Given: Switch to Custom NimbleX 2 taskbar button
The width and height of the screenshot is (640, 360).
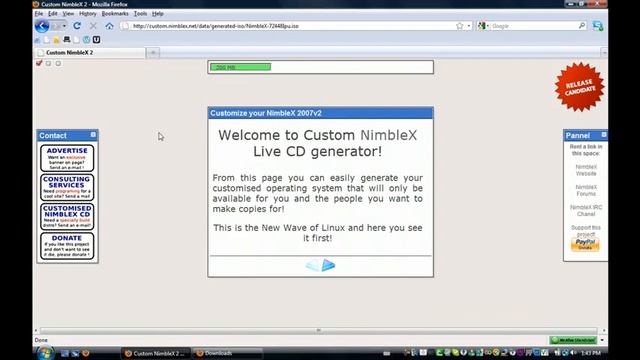Looking at the screenshot, I should tap(156, 353).
